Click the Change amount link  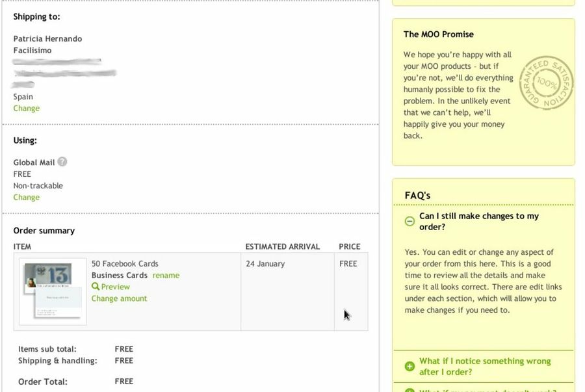point(119,298)
